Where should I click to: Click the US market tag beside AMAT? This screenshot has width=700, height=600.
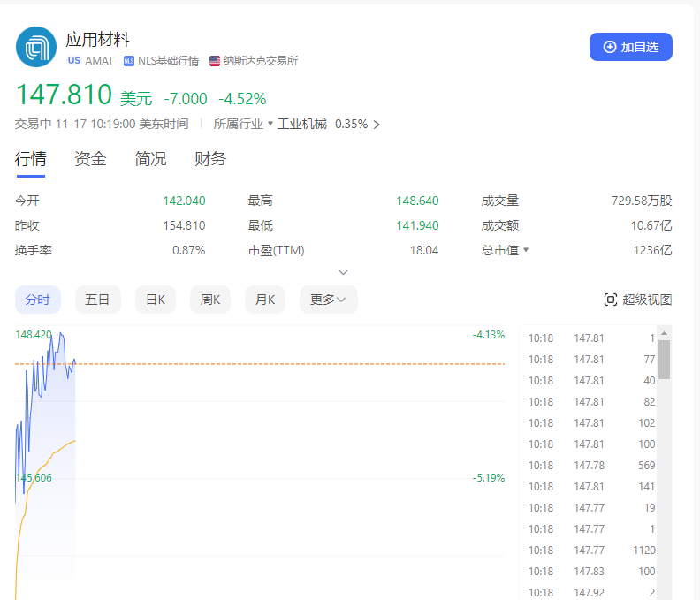coord(73,61)
